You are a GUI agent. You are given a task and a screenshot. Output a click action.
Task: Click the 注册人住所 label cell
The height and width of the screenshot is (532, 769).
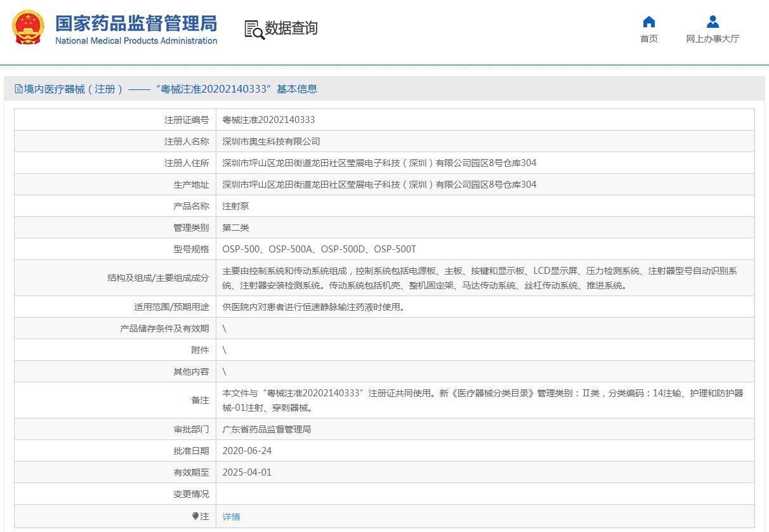115,163
